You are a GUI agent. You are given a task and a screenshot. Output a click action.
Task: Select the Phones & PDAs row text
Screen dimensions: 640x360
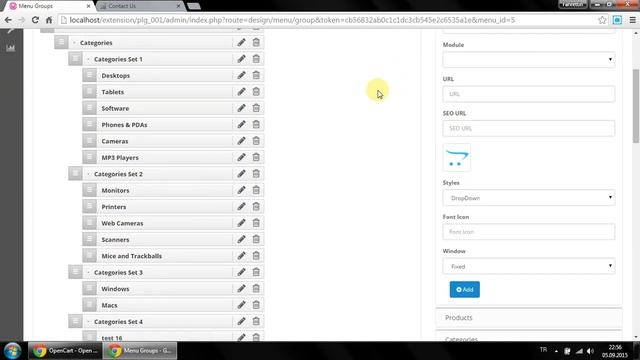[x=124, y=125]
